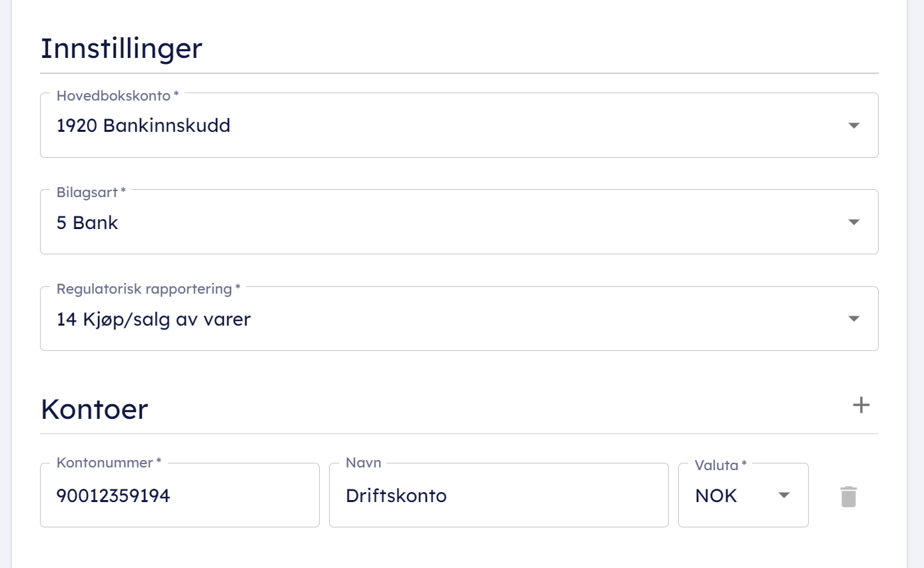This screenshot has width=924, height=568.
Task: Click the Navn field label
Action: (x=364, y=463)
